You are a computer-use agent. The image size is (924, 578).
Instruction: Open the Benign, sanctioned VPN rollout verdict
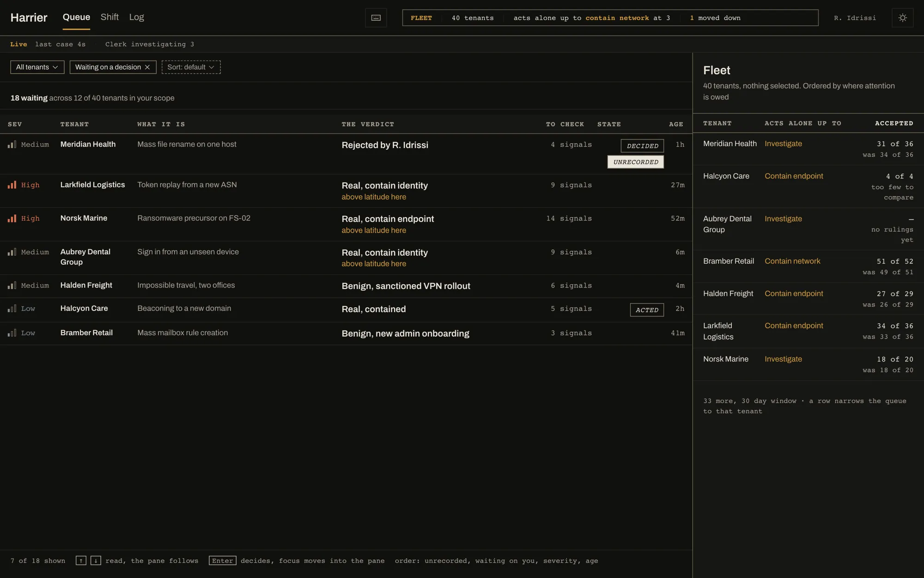click(406, 286)
